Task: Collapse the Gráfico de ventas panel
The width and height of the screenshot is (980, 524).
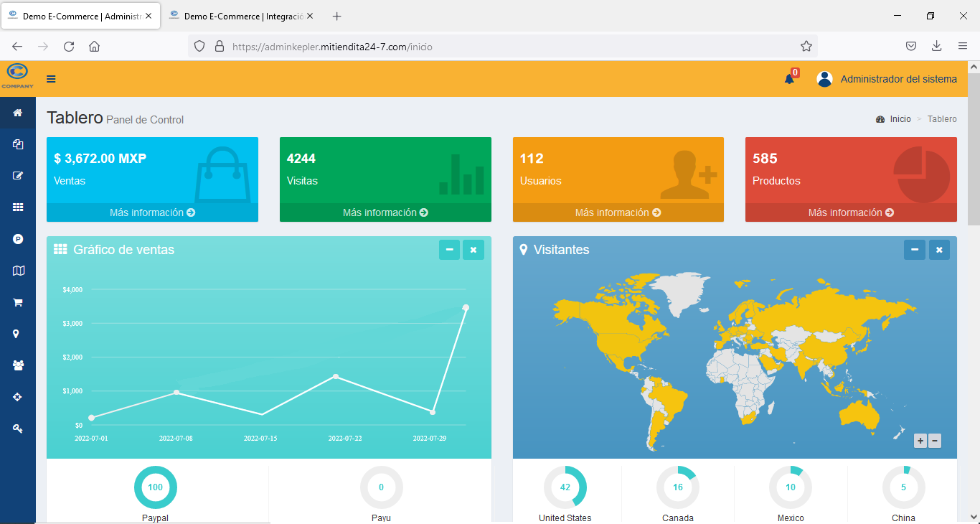Action: [x=449, y=250]
